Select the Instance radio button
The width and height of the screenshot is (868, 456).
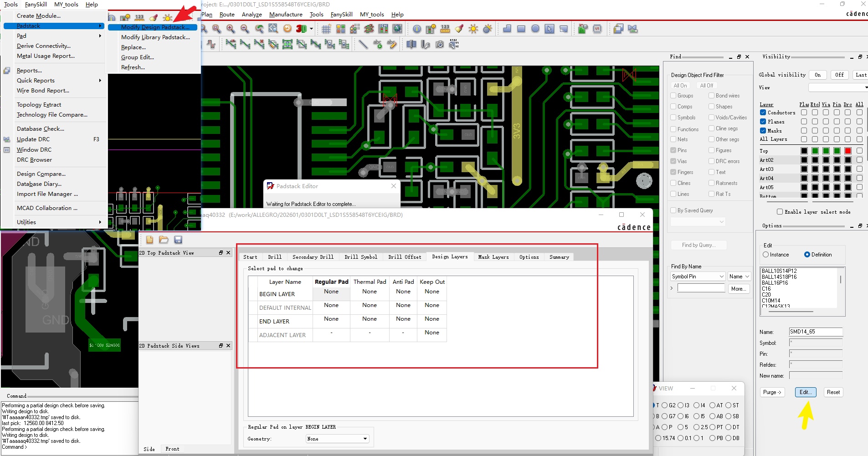(765, 255)
